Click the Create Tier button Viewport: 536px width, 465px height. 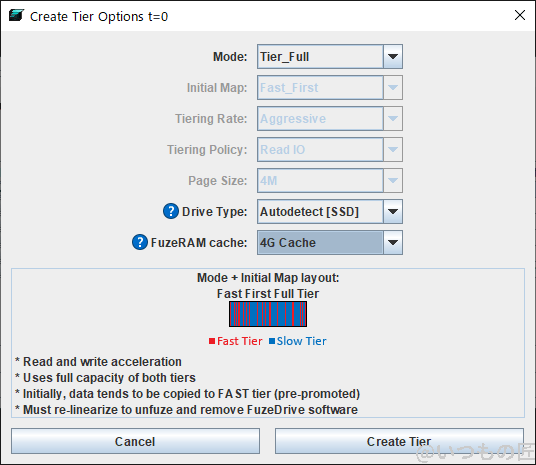(399, 441)
